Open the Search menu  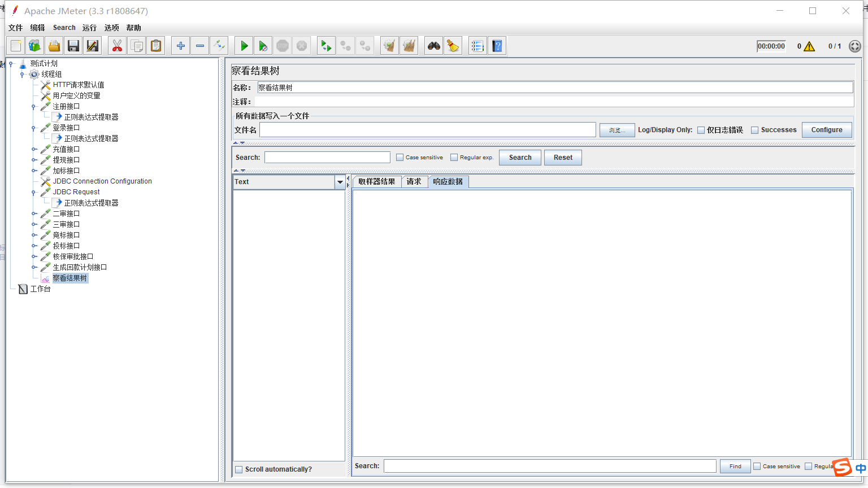point(64,28)
